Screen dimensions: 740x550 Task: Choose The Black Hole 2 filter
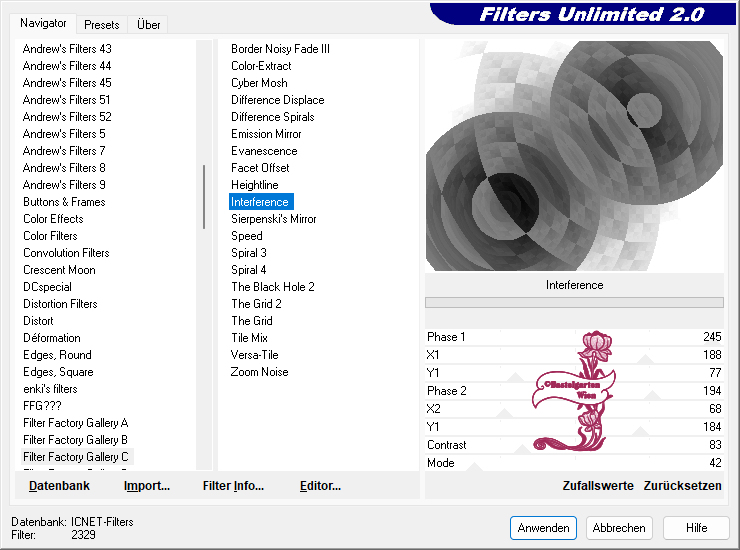(x=273, y=287)
